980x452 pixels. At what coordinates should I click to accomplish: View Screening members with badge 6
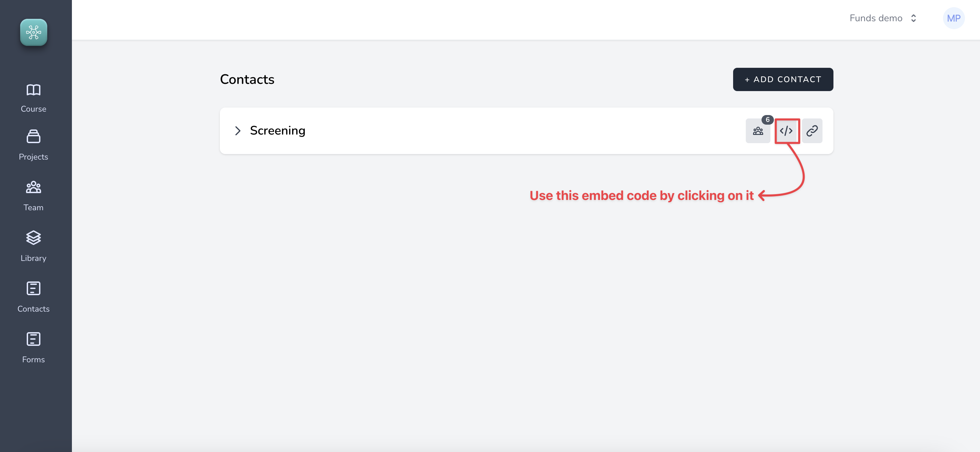pos(758,131)
